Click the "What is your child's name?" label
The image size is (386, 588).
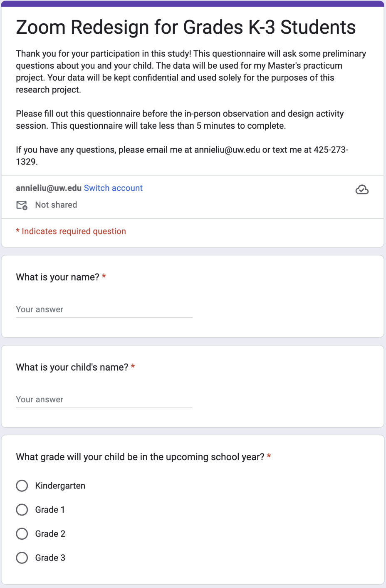pyautogui.click(x=72, y=367)
